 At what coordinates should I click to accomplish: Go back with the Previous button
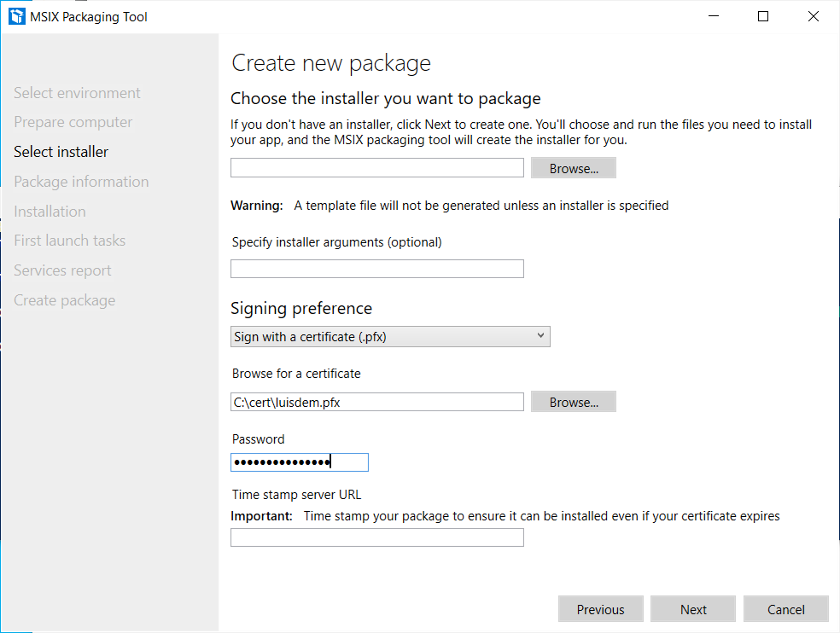click(600, 609)
